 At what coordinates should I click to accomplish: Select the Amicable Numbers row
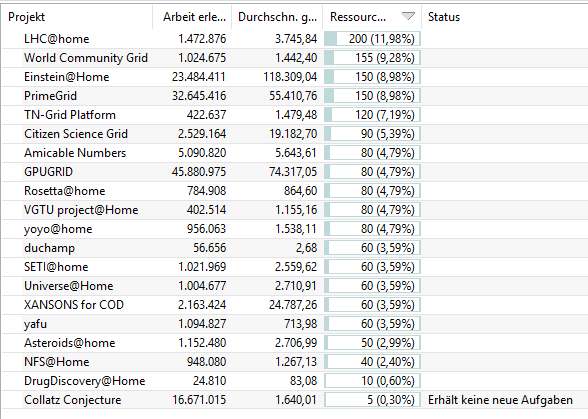[x=295, y=153]
